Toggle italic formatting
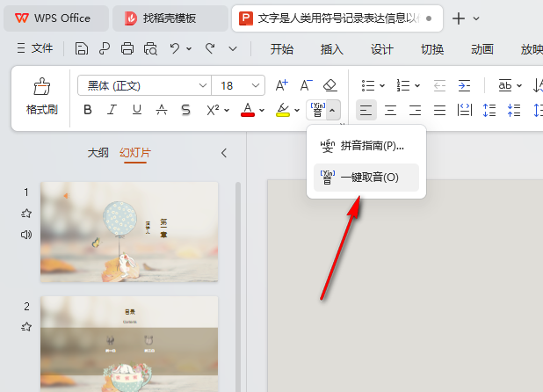Screen dimensions: 543x392 pyautogui.click(x=112, y=110)
